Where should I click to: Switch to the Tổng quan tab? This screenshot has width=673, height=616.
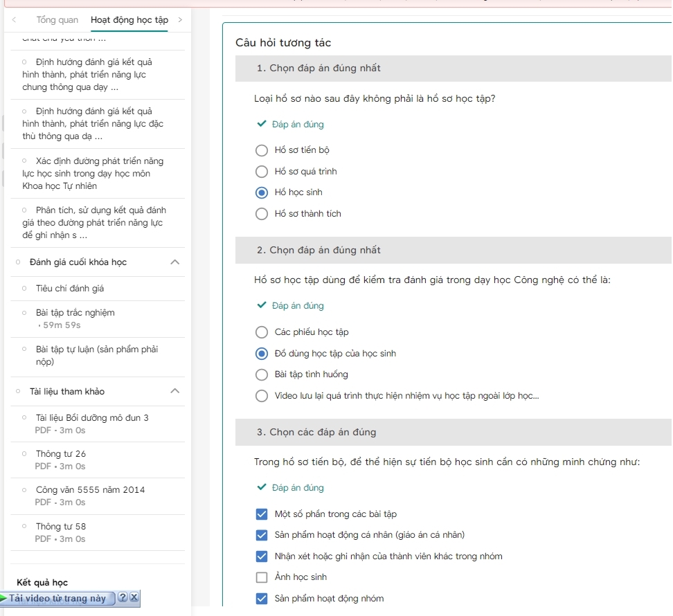pyautogui.click(x=57, y=20)
